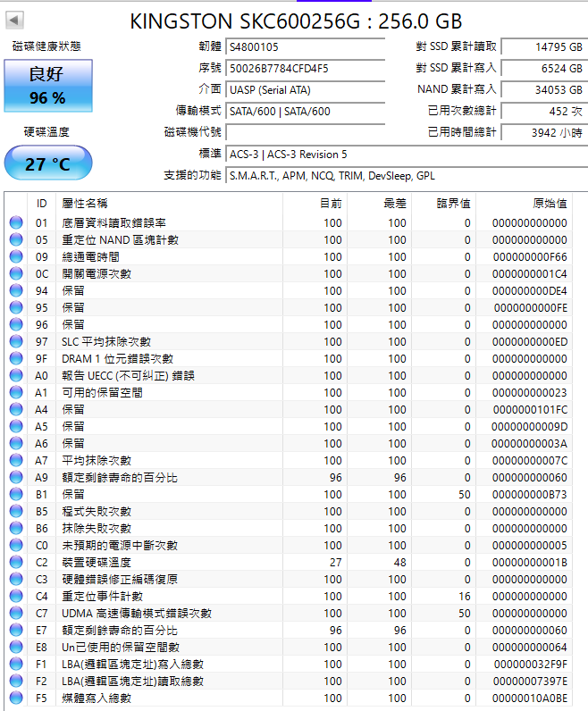Select the 可用的保留空間 attribute name
Viewport: 588px width, 711px height.
(x=102, y=392)
